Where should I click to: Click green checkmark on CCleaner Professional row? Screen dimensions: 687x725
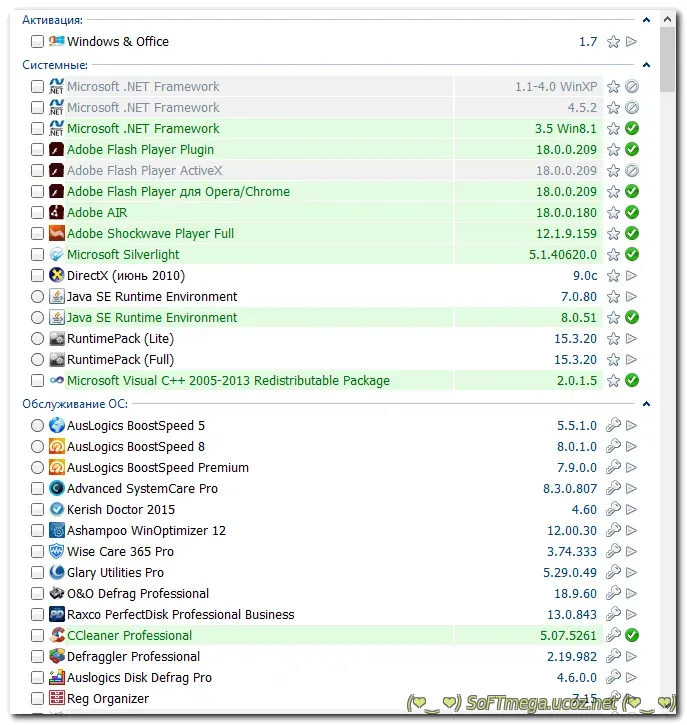coord(631,636)
